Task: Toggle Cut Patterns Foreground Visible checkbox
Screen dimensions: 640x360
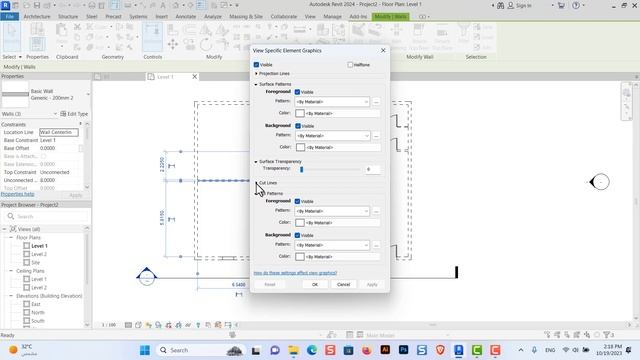Action: click(x=297, y=201)
